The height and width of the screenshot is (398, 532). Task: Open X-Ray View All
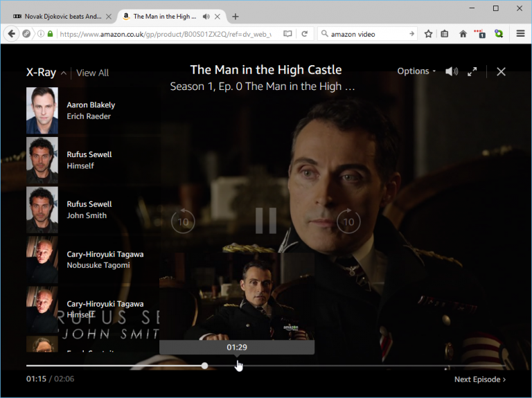(x=92, y=73)
